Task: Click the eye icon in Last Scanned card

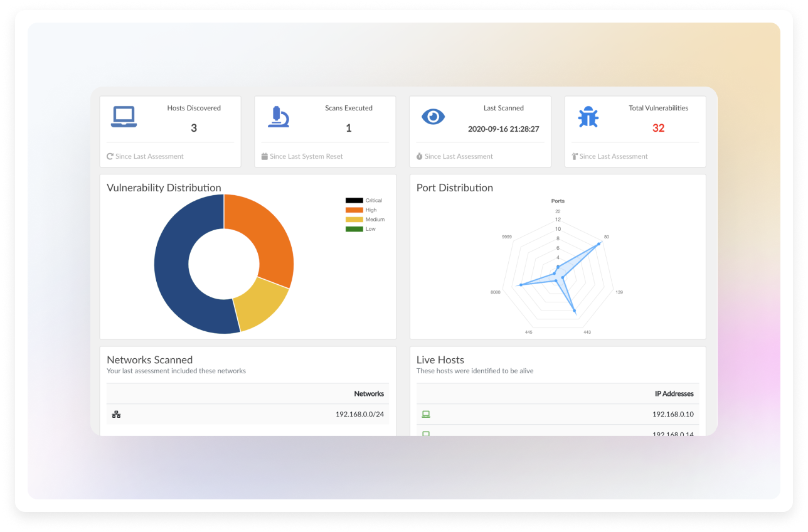Action: click(x=433, y=117)
